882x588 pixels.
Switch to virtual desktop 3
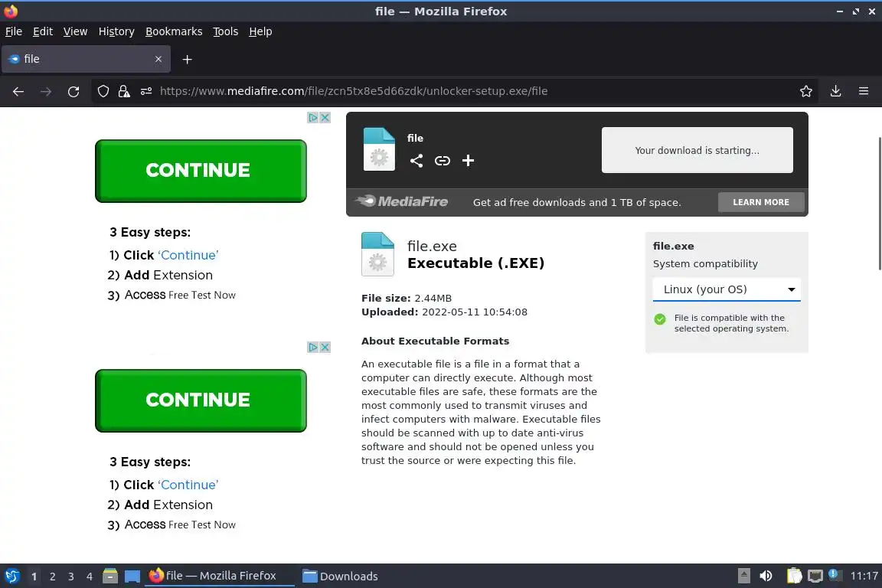point(71,577)
